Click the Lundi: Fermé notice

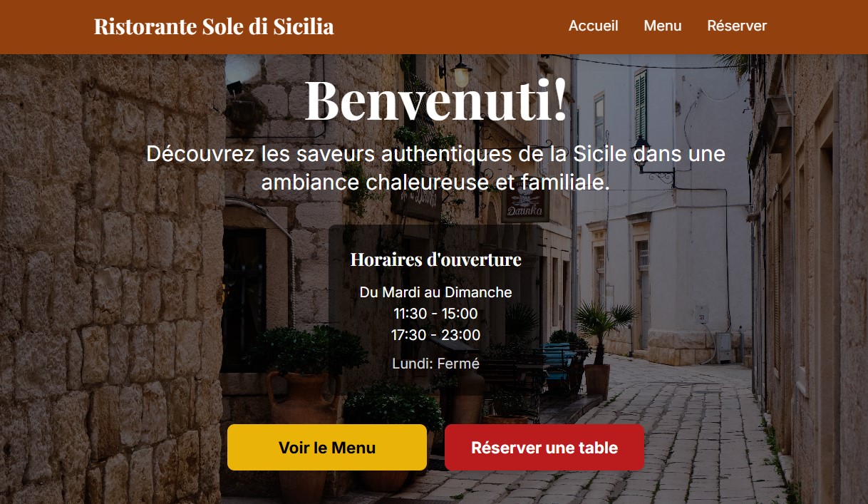(436, 362)
